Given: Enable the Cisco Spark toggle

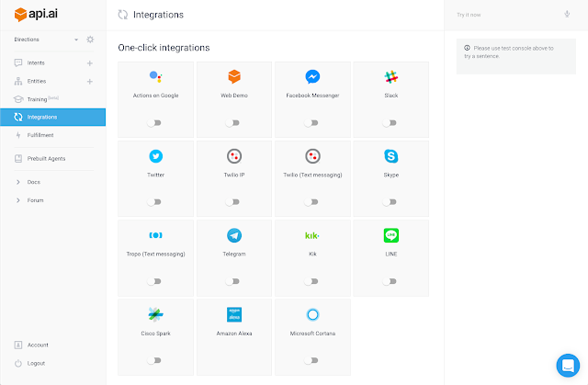Looking at the screenshot, I should tap(154, 360).
